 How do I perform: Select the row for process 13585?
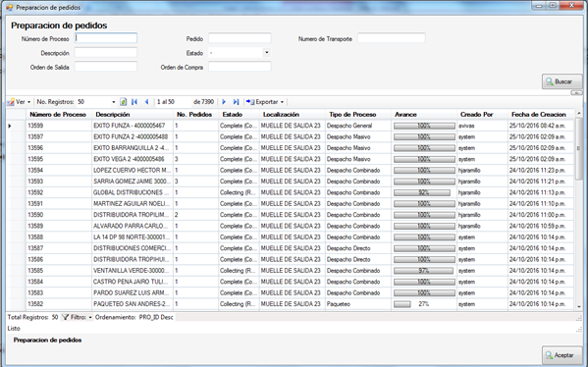pos(291,271)
